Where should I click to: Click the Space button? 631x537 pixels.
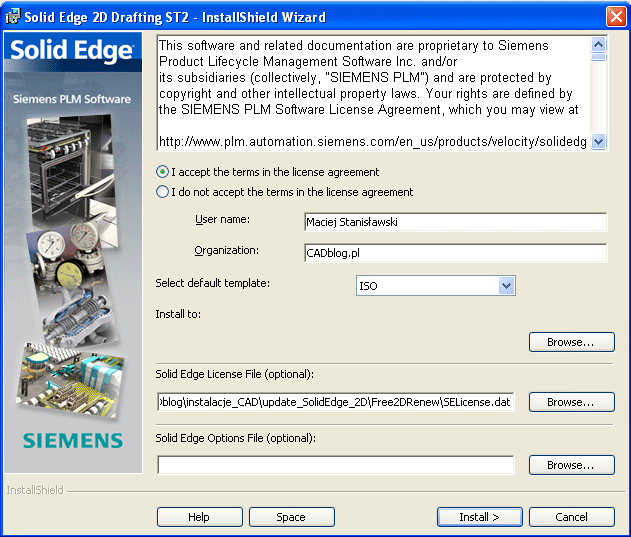tap(292, 517)
